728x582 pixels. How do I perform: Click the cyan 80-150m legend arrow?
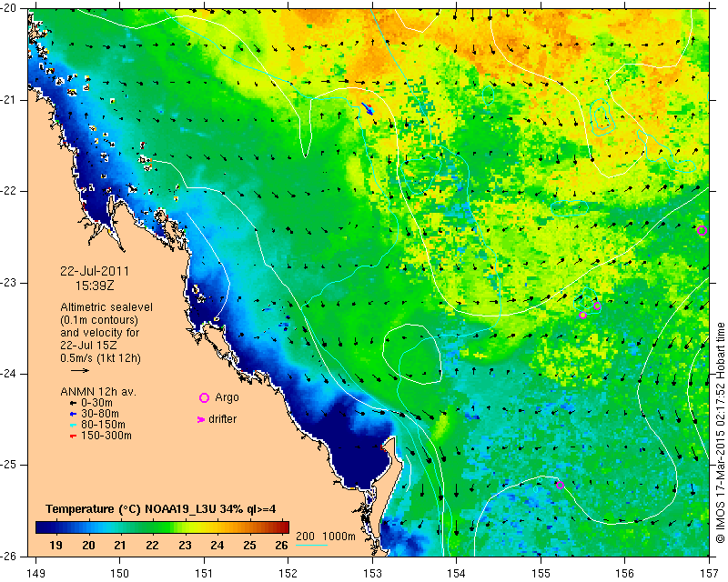click(73, 425)
